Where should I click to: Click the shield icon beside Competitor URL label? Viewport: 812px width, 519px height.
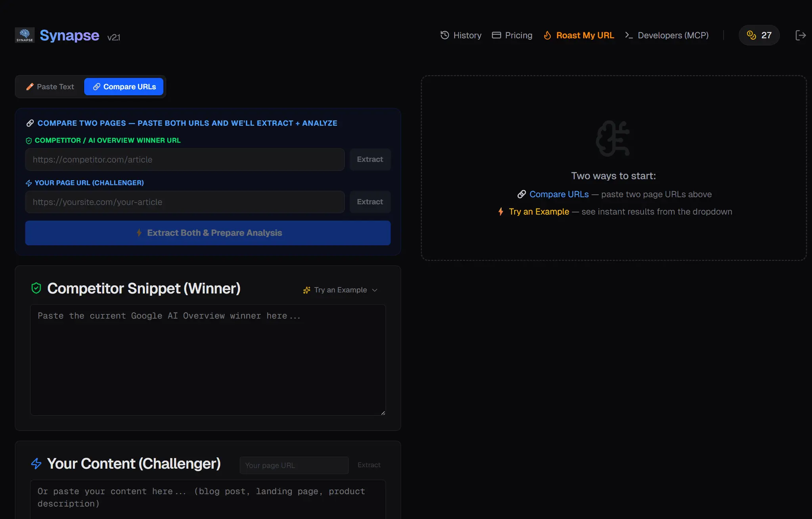click(29, 140)
